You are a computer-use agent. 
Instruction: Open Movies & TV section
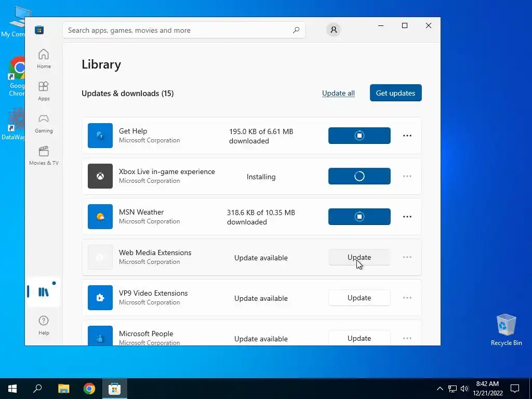click(44, 155)
